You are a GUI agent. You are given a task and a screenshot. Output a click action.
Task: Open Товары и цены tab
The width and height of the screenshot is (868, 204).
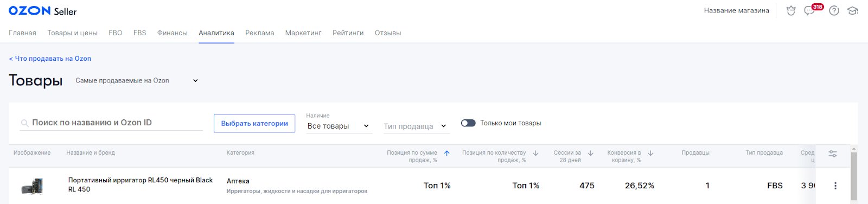coord(72,33)
